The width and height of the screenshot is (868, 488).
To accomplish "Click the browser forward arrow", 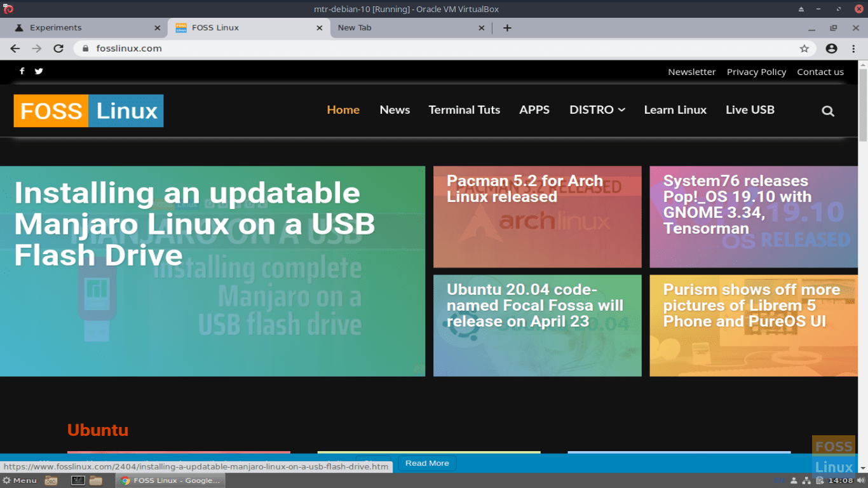I will [x=37, y=48].
